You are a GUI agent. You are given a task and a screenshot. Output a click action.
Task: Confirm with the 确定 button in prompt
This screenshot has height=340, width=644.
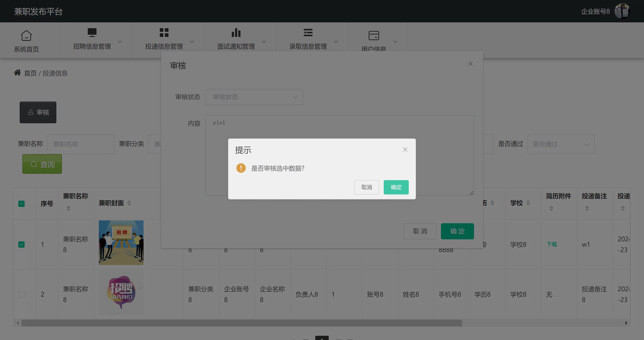pos(396,187)
